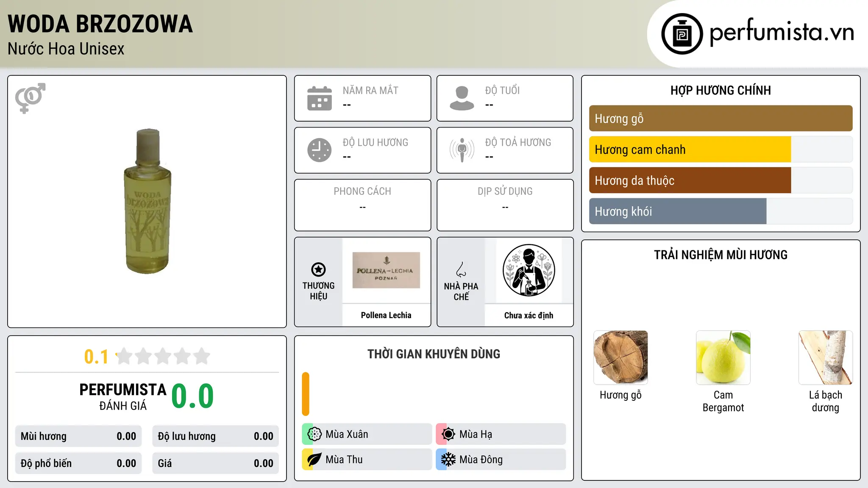
Task: Click the NHÀ PHA CHẾ label
Action: point(461,291)
